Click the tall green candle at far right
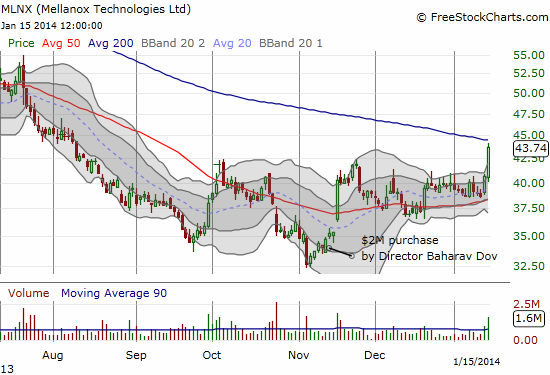This screenshot has width=550, height=375. point(488,162)
